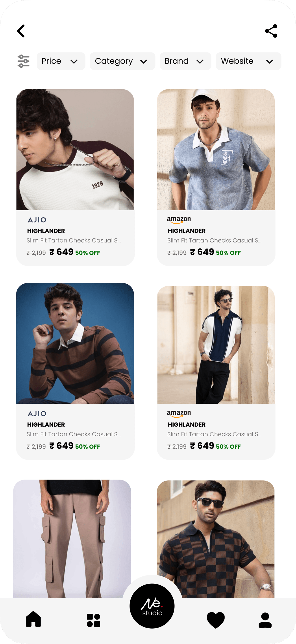
Task: Expand the Category filter dropdown
Action: 122,61
